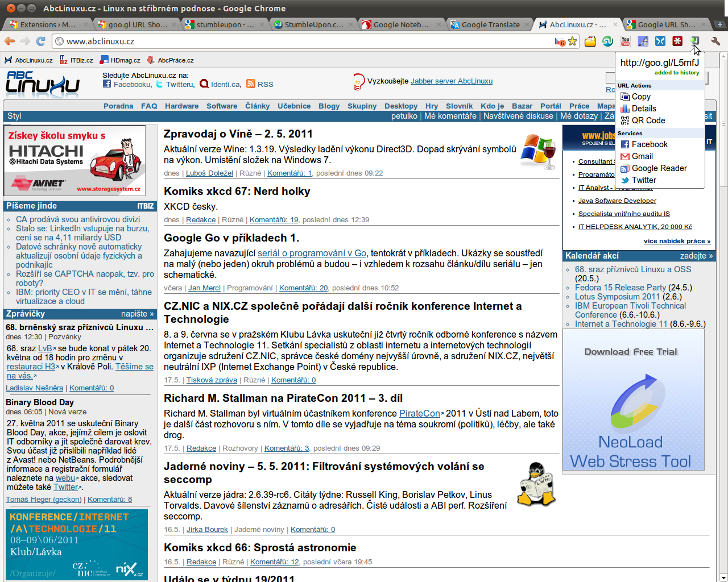Reload the current page
The height and width of the screenshot is (582, 728).
point(40,41)
